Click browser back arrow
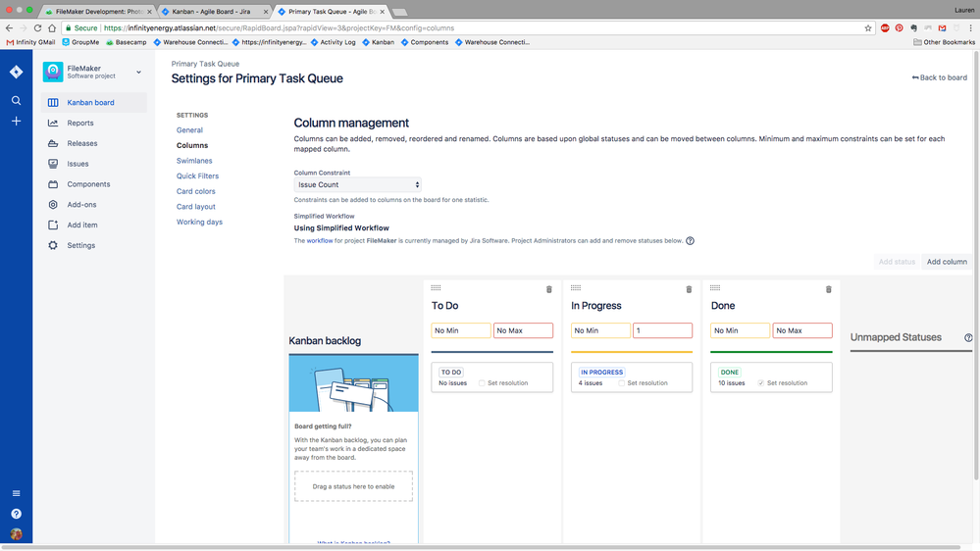 pos(10,28)
